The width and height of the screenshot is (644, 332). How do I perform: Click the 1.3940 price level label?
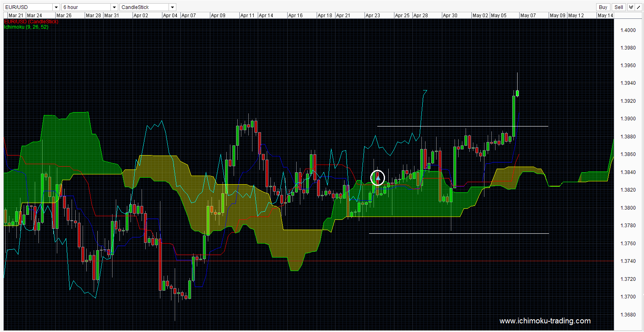coord(628,83)
